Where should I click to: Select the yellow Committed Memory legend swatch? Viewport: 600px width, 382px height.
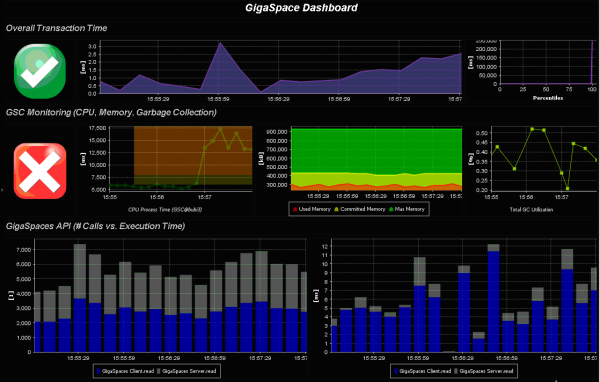click(337, 209)
